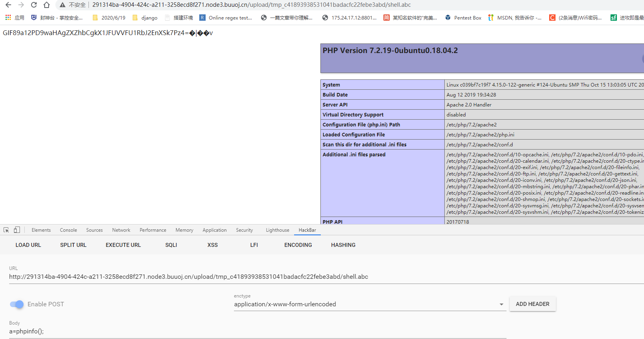Open the HASHING menu
The height and width of the screenshot is (339, 644).
click(x=343, y=245)
